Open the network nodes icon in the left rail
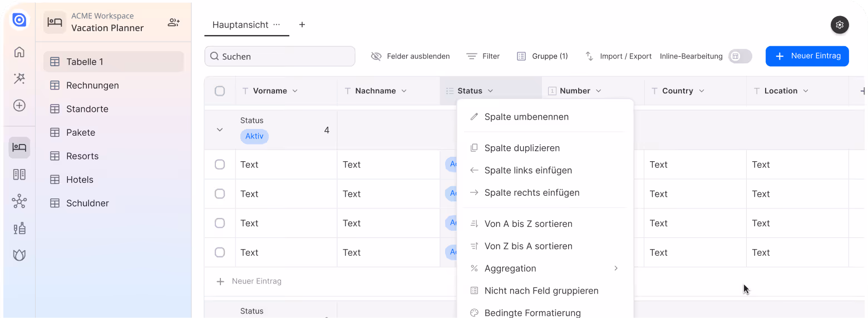Image resolution: width=868 pixels, height=318 pixels. 19,201
